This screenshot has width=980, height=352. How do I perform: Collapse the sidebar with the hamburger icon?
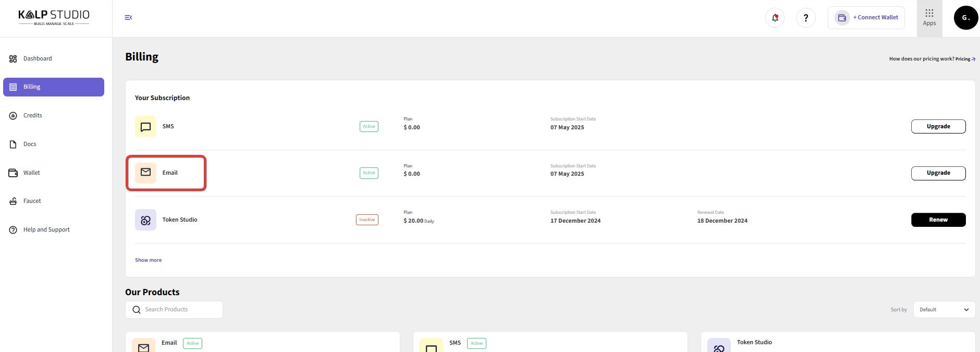pos(128,18)
